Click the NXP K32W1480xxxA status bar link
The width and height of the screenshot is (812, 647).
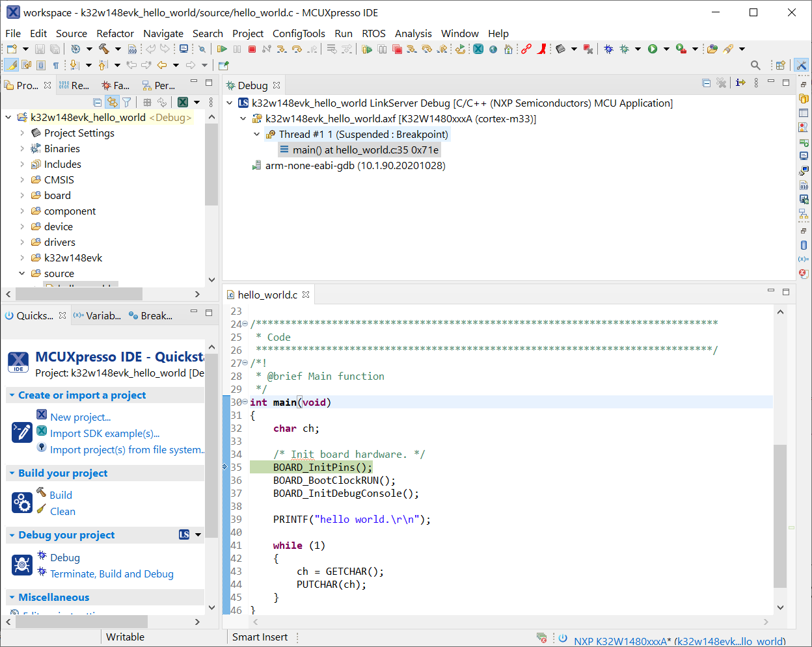click(x=679, y=641)
